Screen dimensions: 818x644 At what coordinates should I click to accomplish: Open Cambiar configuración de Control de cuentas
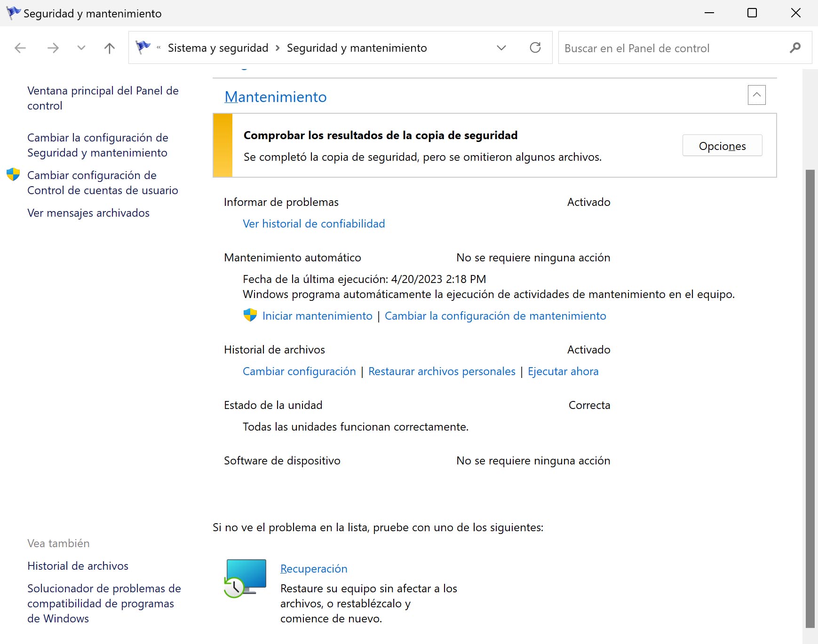103,182
